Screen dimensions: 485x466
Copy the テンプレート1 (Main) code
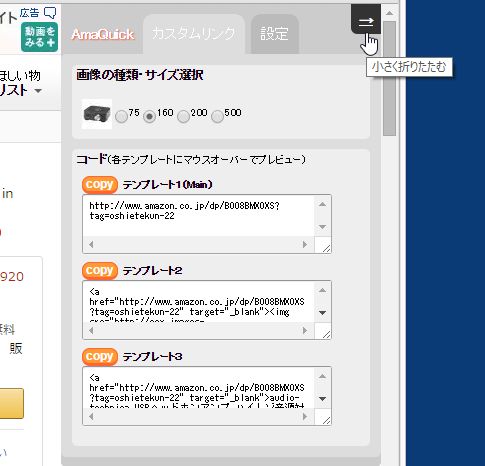pyautogui.click(x=100, y=185)
